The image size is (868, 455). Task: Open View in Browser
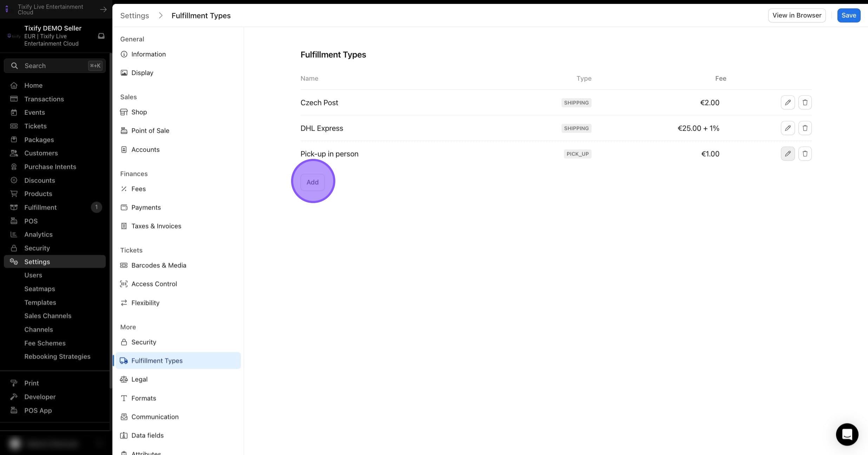[797, 15]
